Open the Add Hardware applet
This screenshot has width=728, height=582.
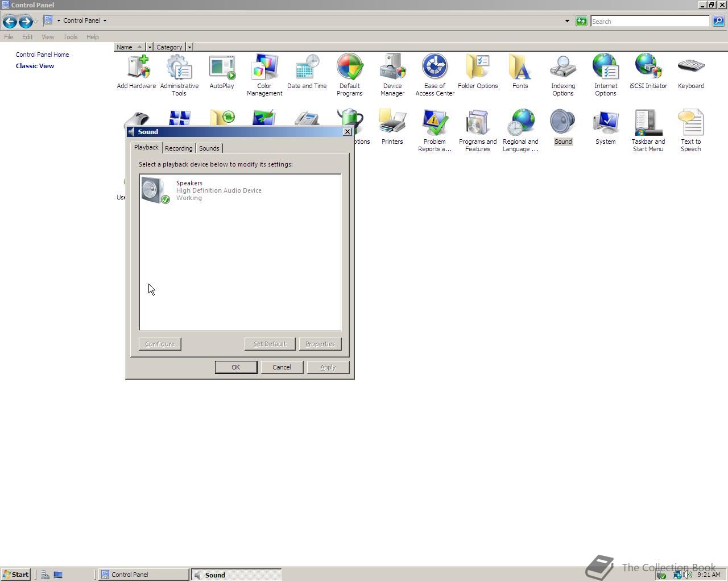pyautogui.click(x=136, y=72)
